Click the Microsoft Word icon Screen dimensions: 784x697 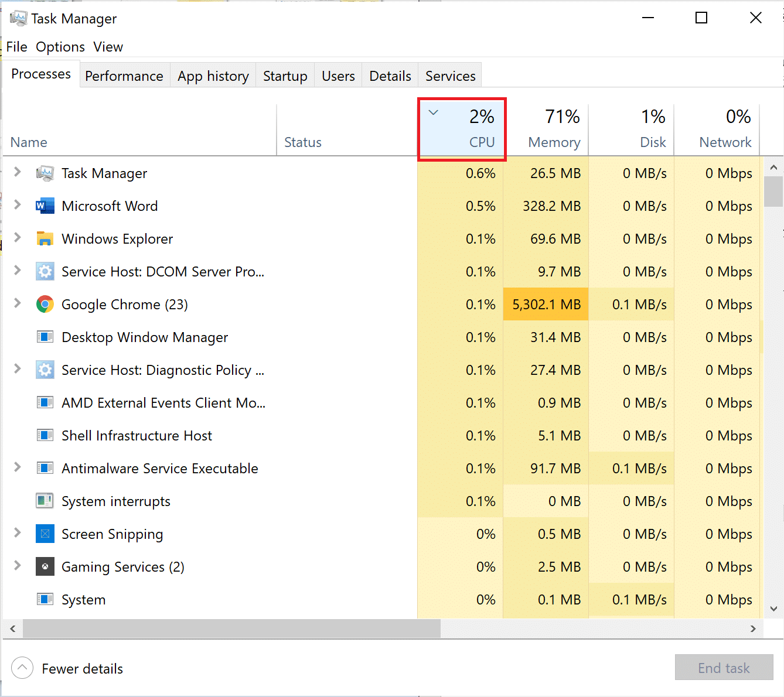[x=45, y=206]
